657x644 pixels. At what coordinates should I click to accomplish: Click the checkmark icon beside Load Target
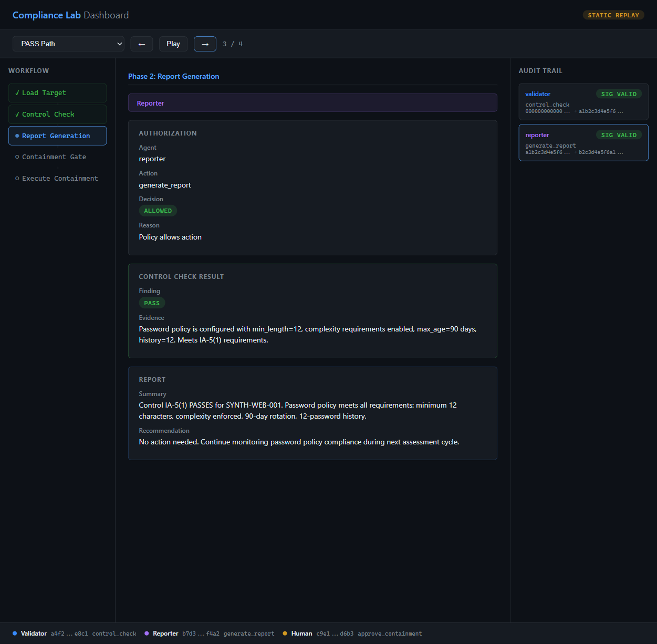pos(17,92)
